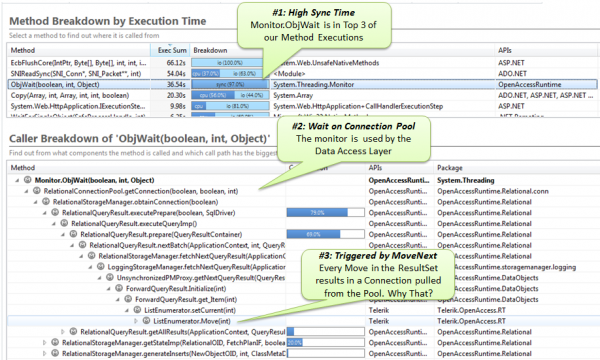Click the icon next to RelationalConnectionPool.getConnection
Screen dimensions: 600x360
(37, 191)
